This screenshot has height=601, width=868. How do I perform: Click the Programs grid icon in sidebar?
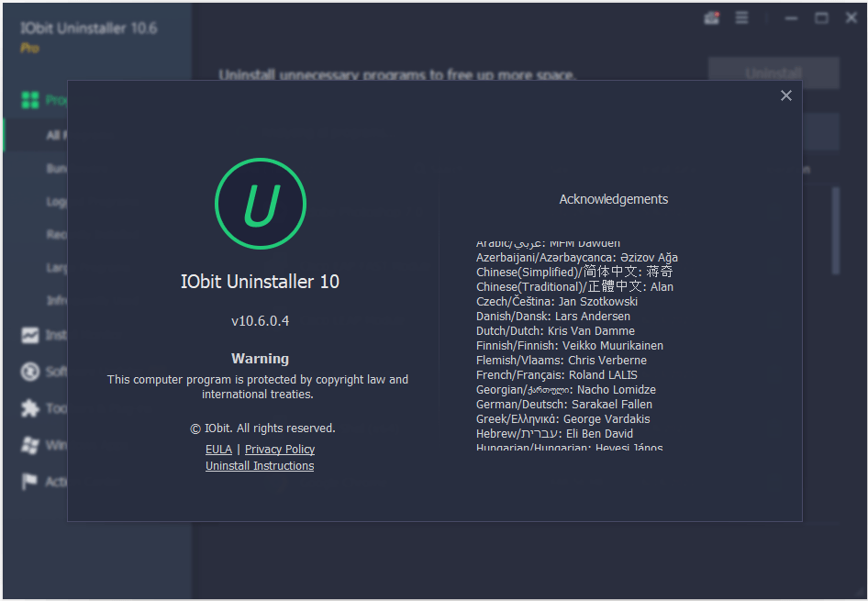30,100
